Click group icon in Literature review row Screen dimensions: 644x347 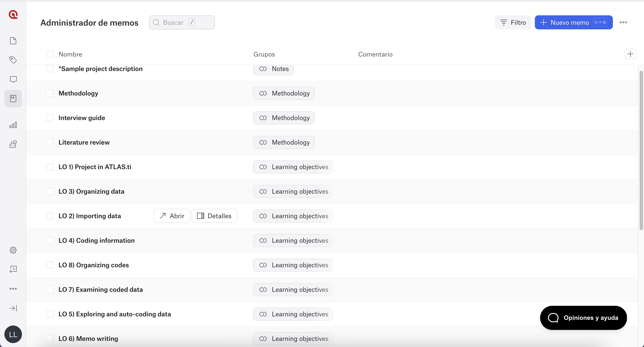click(263, 142)
